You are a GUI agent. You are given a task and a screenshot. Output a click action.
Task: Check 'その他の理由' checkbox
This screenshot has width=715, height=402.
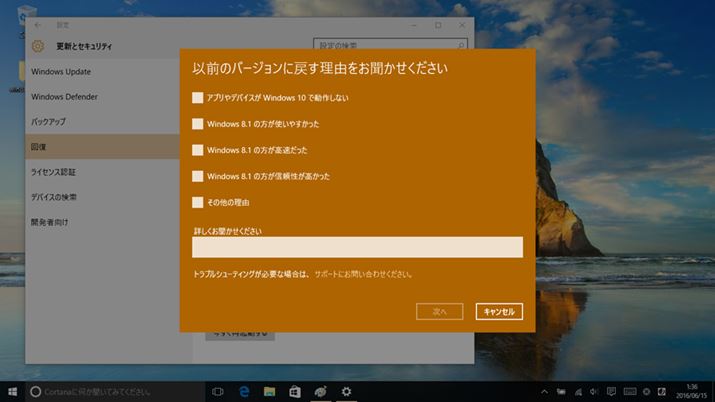pos(197,202)
